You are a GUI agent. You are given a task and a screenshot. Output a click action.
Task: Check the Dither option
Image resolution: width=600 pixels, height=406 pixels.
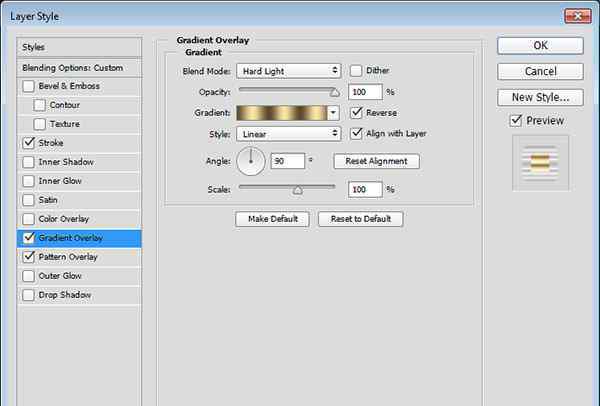[356, 71]
